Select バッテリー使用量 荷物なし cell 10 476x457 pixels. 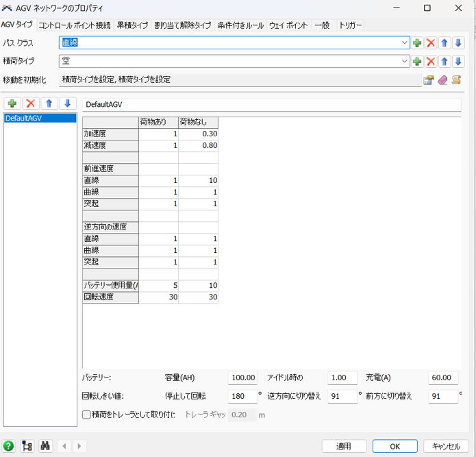[198, 286]
